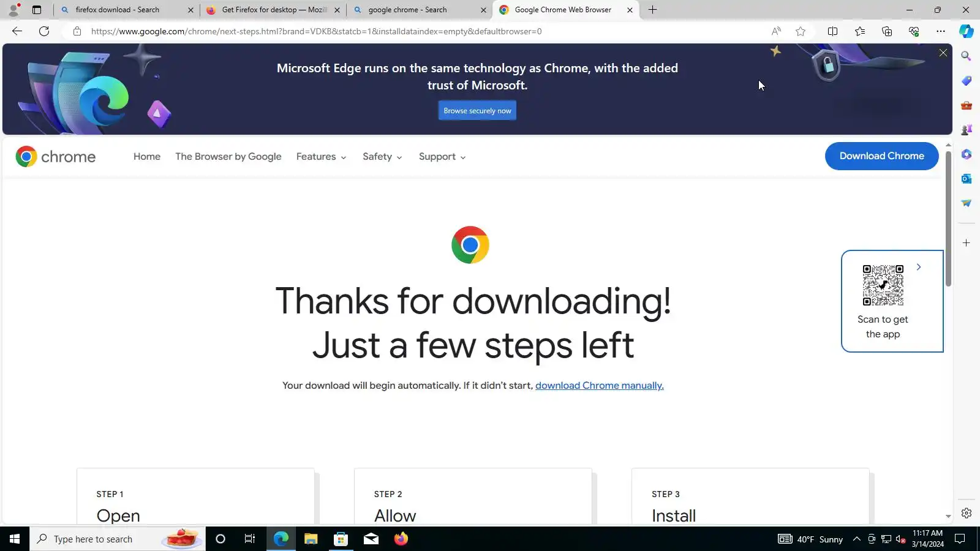
Task: Switch to Get Firefox for desktop tab
Action: [274, 10]
